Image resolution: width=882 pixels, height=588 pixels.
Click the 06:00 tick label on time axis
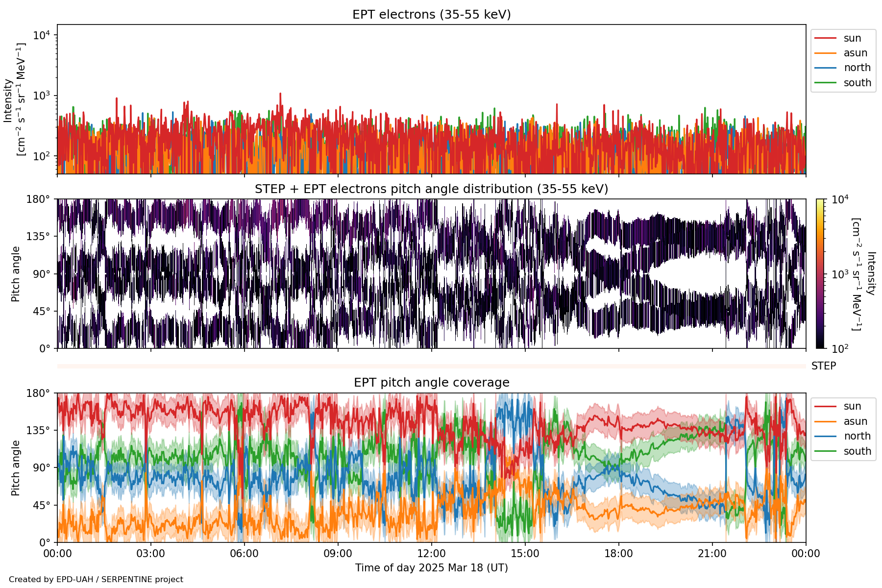(244, 554)
